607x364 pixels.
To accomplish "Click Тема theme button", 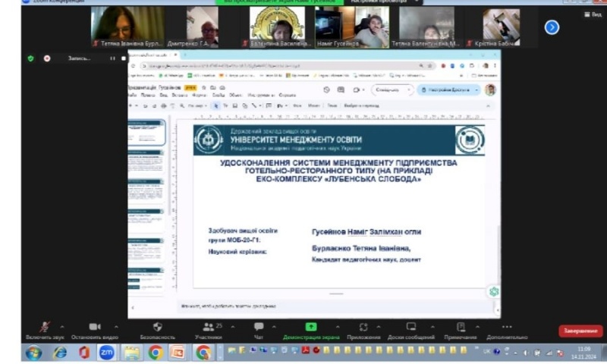I will click(332, 105).
